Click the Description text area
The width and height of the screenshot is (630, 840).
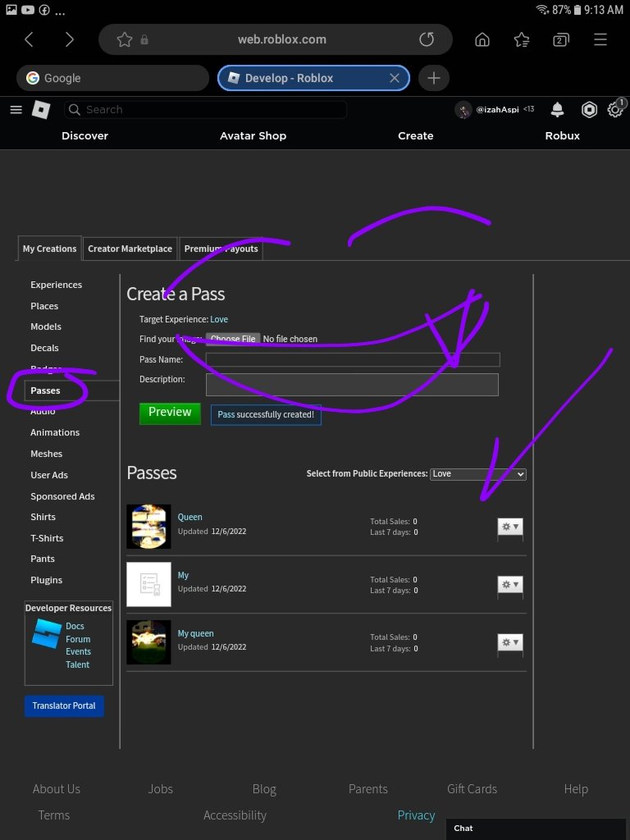352,385
